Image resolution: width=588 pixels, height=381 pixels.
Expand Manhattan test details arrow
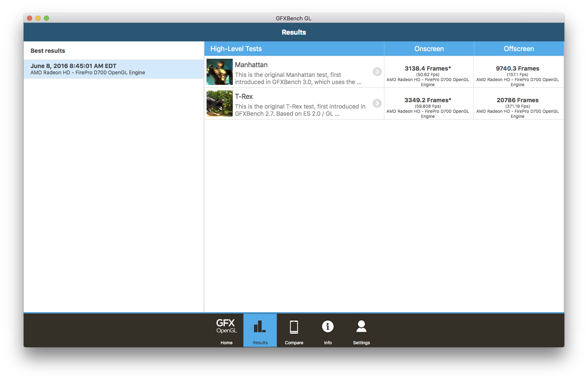377,72
